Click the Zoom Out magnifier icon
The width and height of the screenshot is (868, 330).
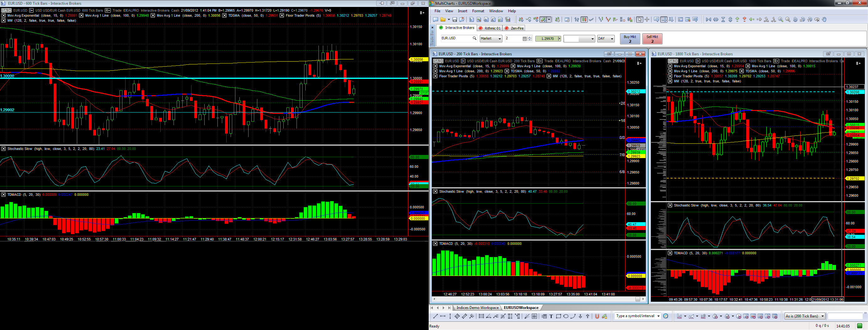pos(788,19)
